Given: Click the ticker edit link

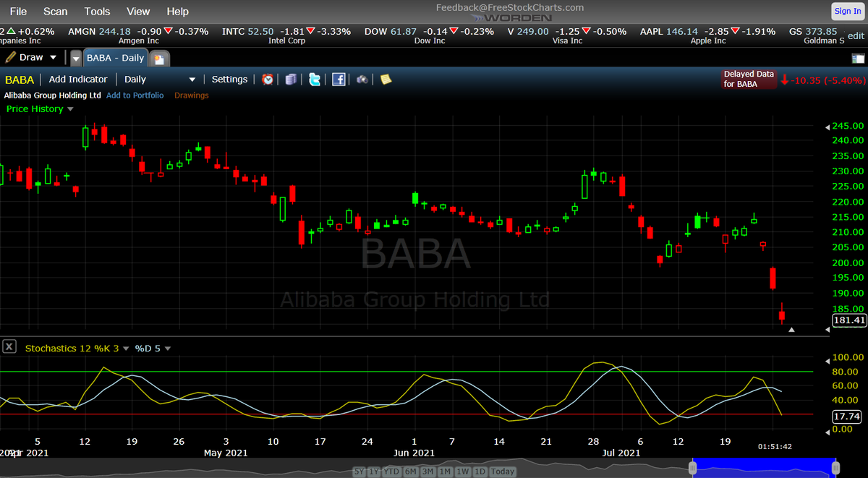Looking at the screenshot, I should coord(856,36).
